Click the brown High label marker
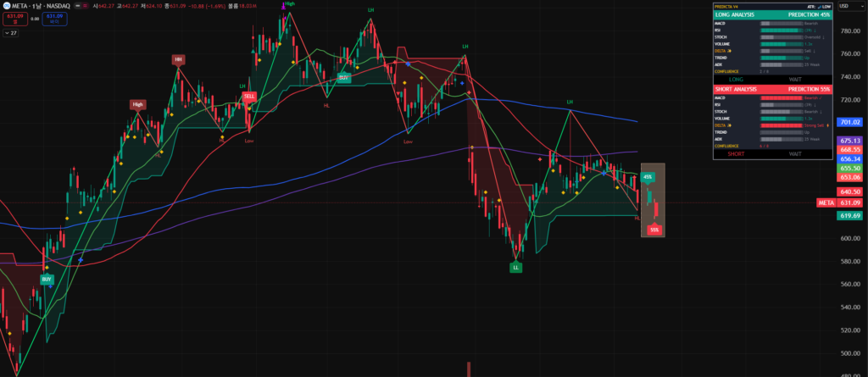The width and height of the screenshot is (868, 377). [137, 105]
